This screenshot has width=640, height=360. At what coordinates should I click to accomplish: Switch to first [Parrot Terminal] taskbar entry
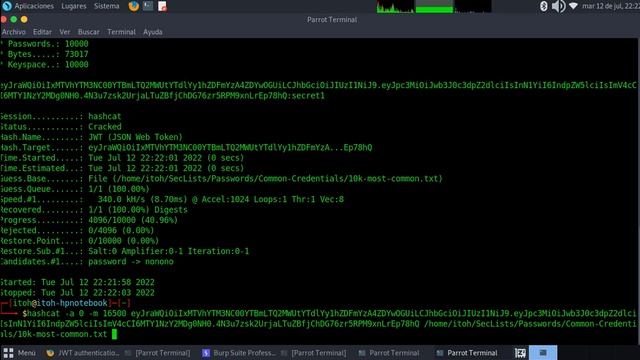tap(158, 353)
